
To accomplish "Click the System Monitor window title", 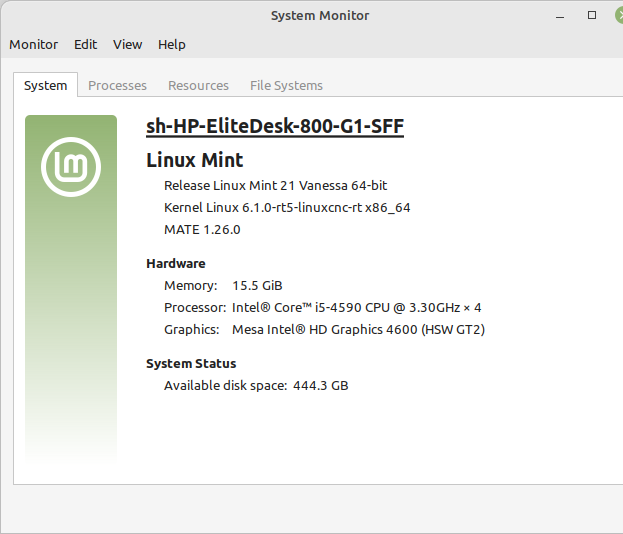I will 320,15.
